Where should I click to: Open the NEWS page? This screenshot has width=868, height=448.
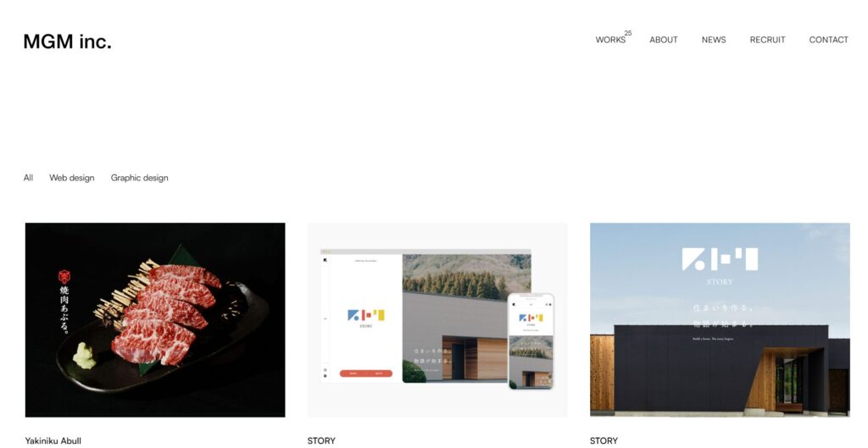coord(714,40)
